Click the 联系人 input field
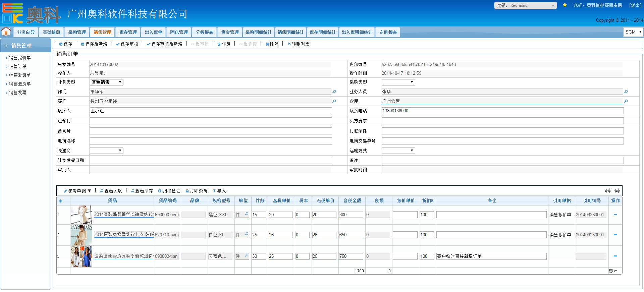644x292 pixels. pyautogui.click(x=211, y=111)
